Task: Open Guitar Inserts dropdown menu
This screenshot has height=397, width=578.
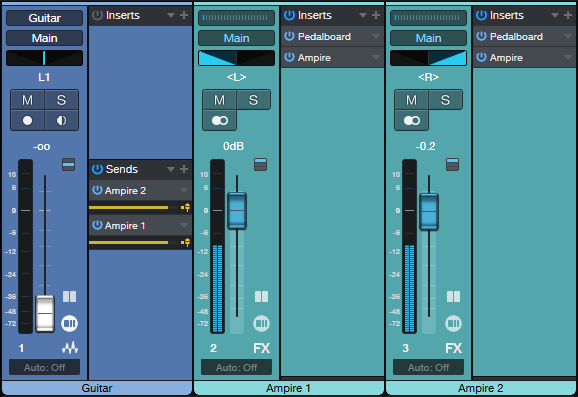Action: [171, 15]
